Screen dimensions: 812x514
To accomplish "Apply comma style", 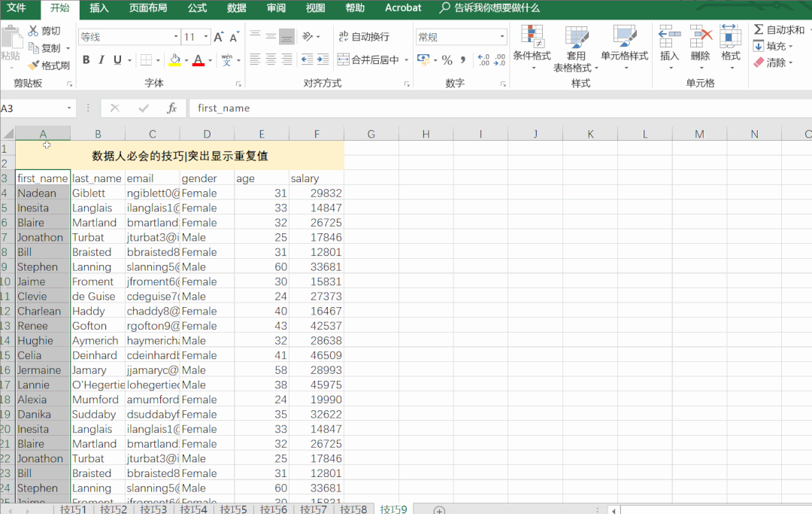I will point(463,60).
